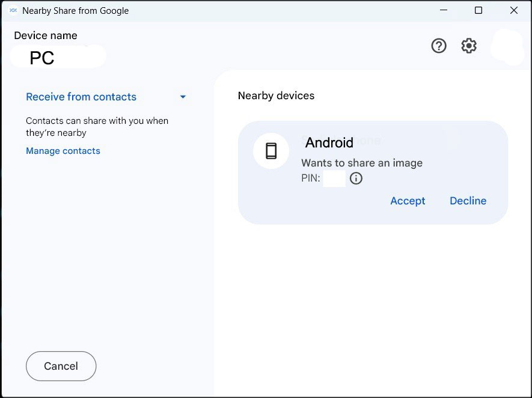Viewport: 532px width, 398px height.
Task: Click the device name PC field
Action: [58, 57]
